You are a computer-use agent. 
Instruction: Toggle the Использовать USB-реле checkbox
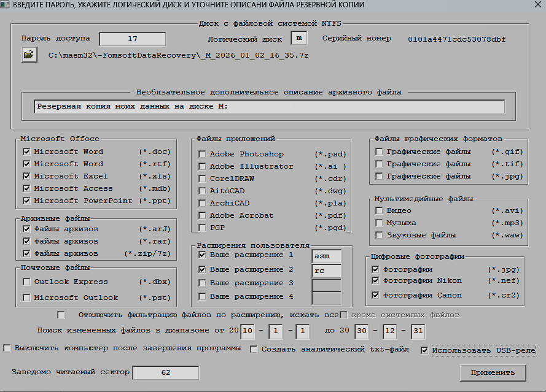coord(424,350)
